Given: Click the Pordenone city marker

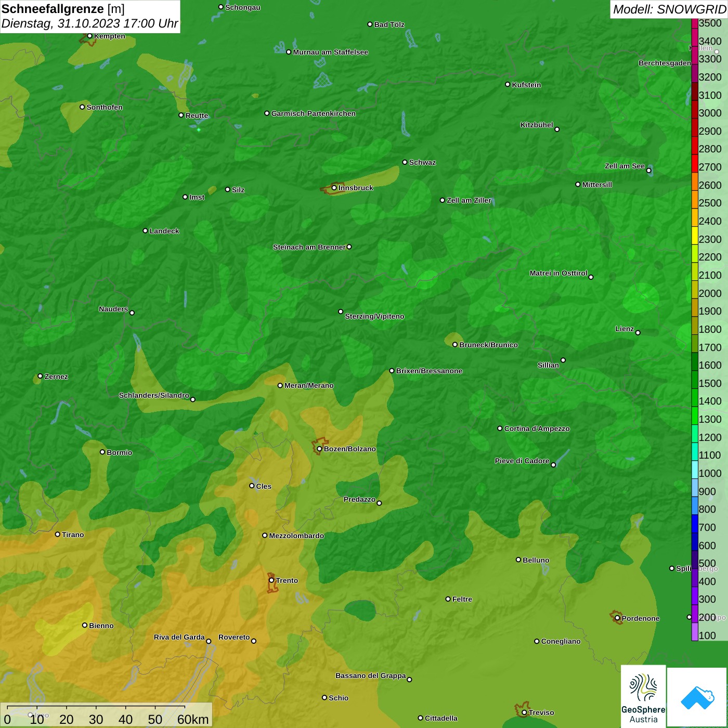Looking at the screenshot, I should click(x=617, y=618).
